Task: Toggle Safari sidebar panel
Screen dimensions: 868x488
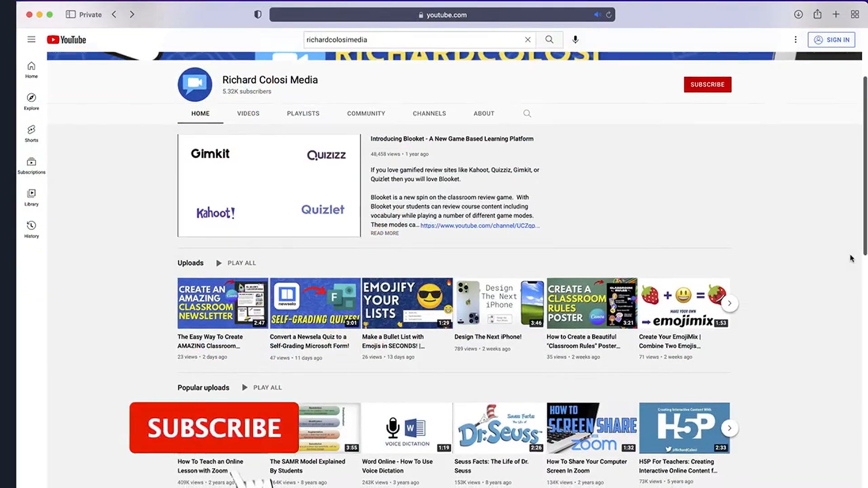Action: click(71, 14)
